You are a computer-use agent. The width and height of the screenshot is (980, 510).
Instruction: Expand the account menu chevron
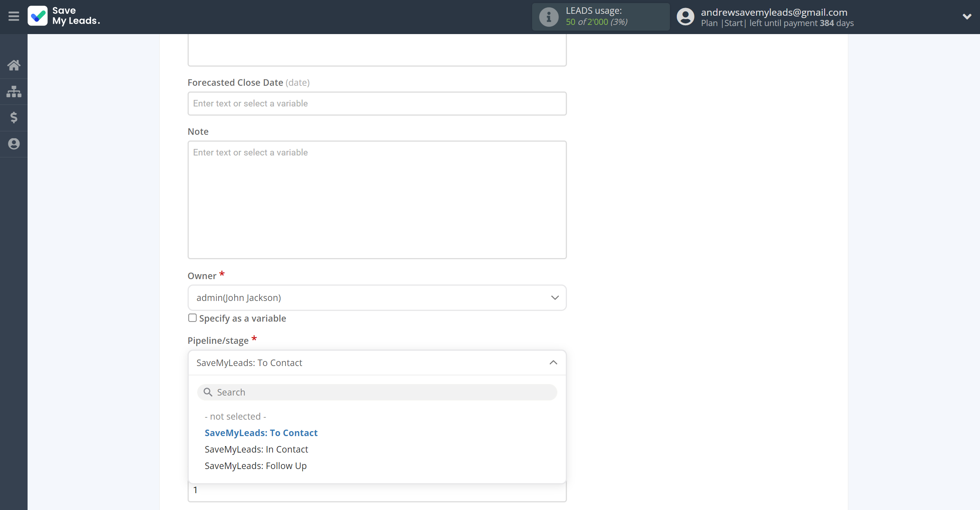click(967, 16)
